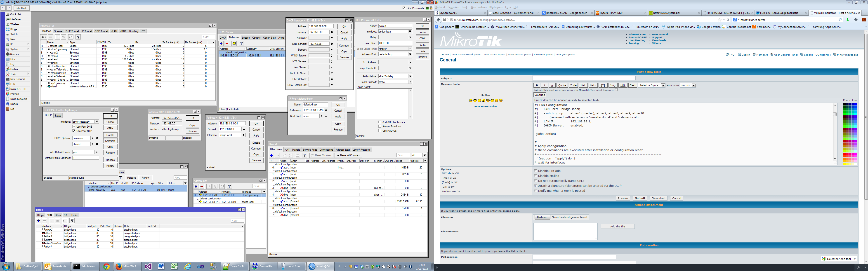Click the Firefox home icon

[856, 20]
